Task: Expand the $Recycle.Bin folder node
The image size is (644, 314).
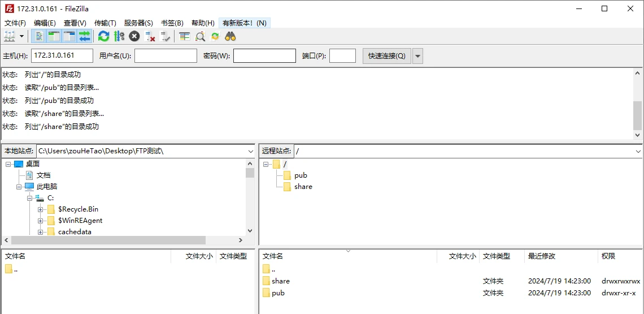Action: tap(40, 209)
